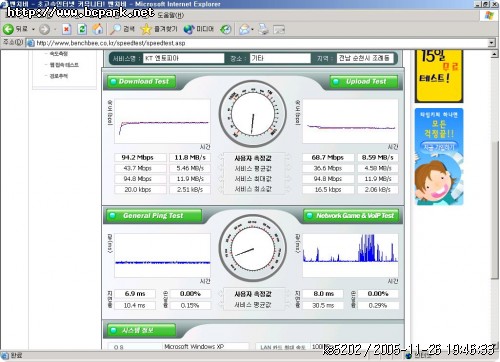
Task: Click the green Back arrow icon
Action: 8,29
